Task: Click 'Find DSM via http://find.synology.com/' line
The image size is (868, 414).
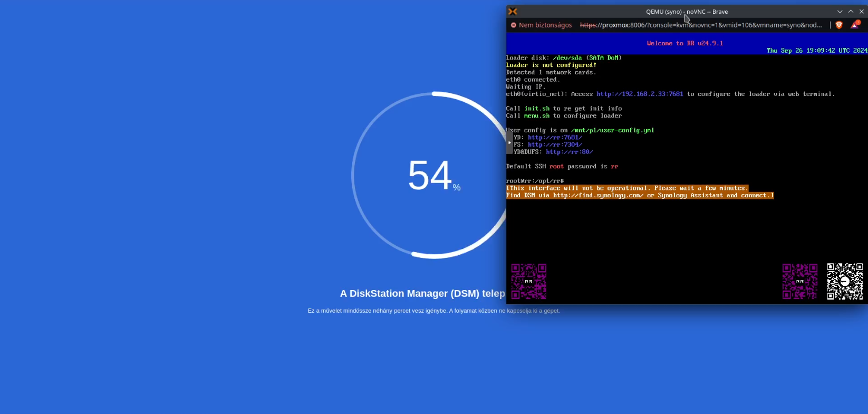Action: coord(640,196)
